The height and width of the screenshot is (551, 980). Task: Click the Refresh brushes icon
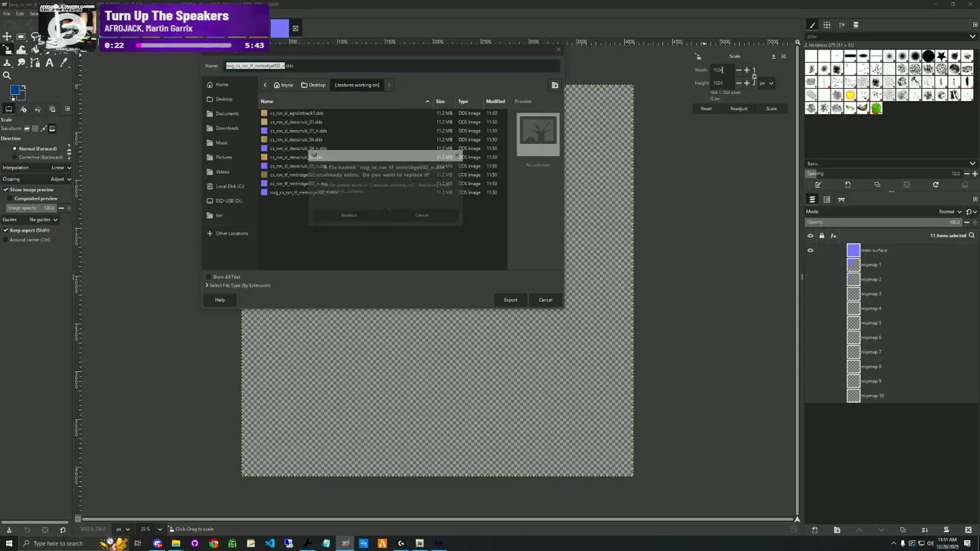click(x=936, y=184)
